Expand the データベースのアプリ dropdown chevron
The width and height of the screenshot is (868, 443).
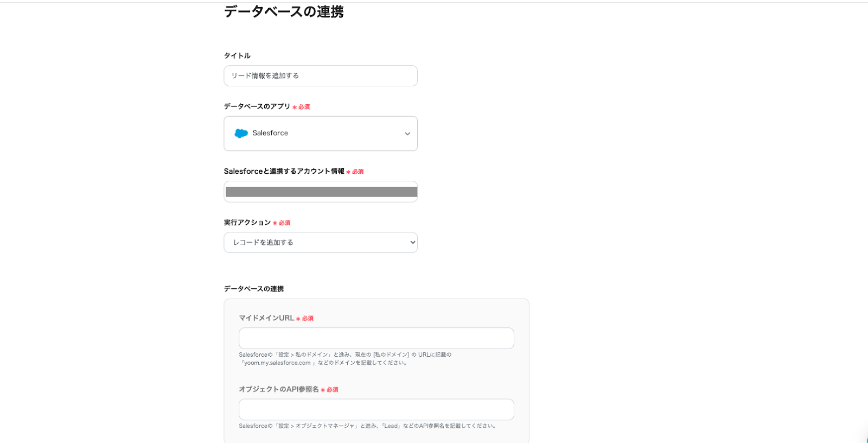tap(407, 134)
